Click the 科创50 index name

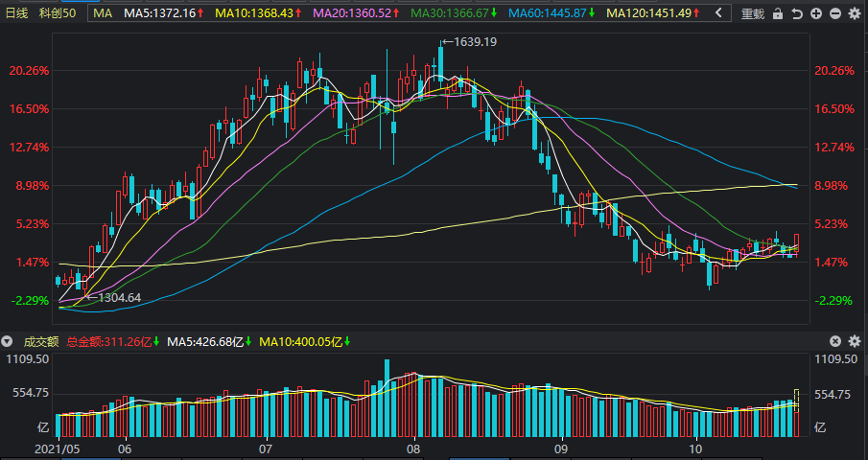coord(58,13)
